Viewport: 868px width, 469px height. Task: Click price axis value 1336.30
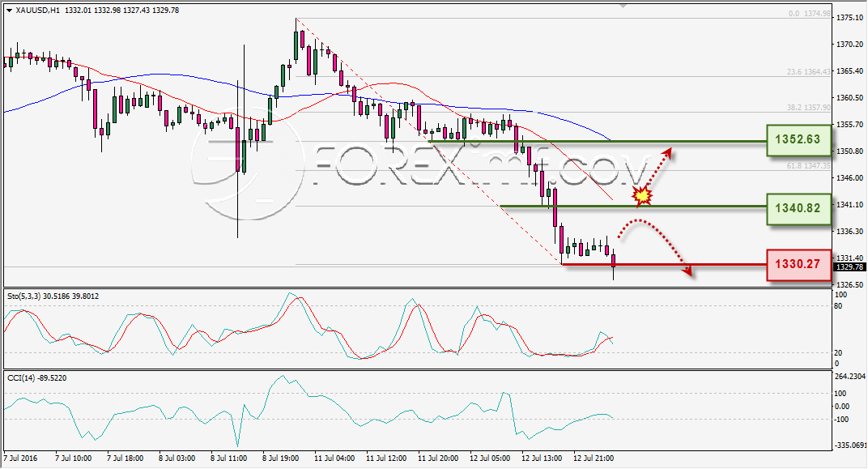tap(849, 232)
